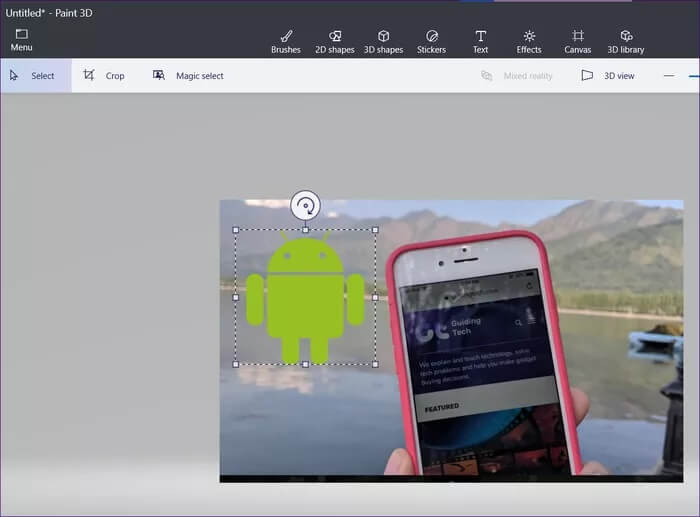Viewport: 700px width, 517px height.
Task: Click the zoom out minus button
Action: point(669,76)
